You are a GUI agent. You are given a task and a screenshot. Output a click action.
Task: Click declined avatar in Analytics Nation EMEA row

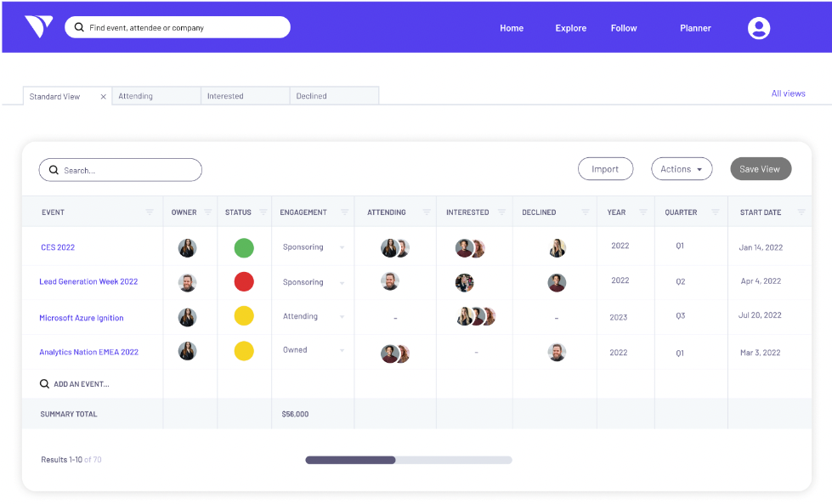557,352
